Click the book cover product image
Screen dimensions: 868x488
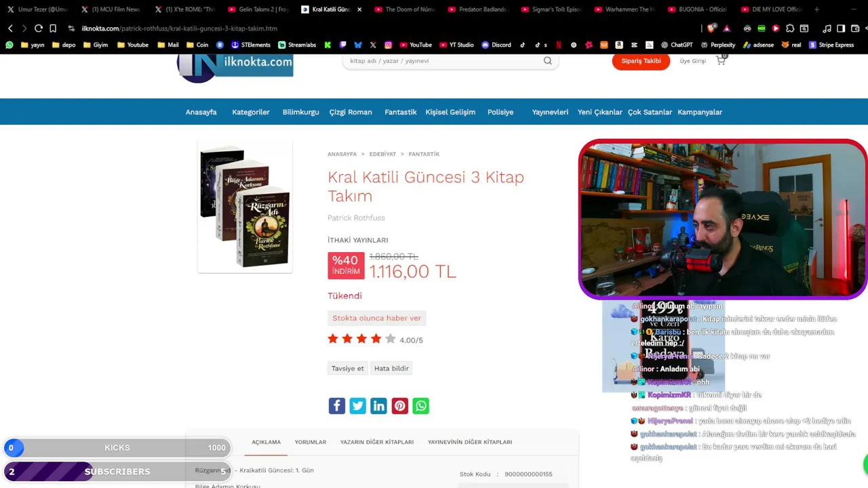tap(245, 206)
